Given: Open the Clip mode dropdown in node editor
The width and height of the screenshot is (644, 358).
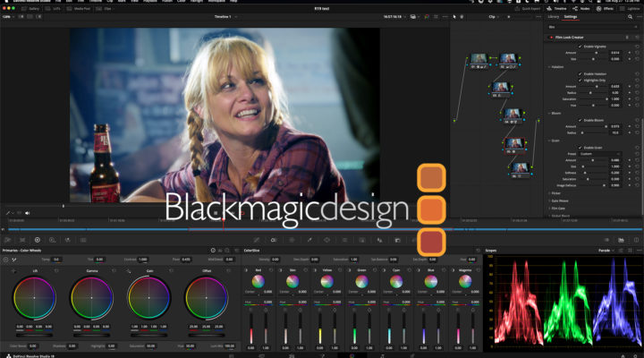Looking at the screenshot, I should tap(493, 17).
